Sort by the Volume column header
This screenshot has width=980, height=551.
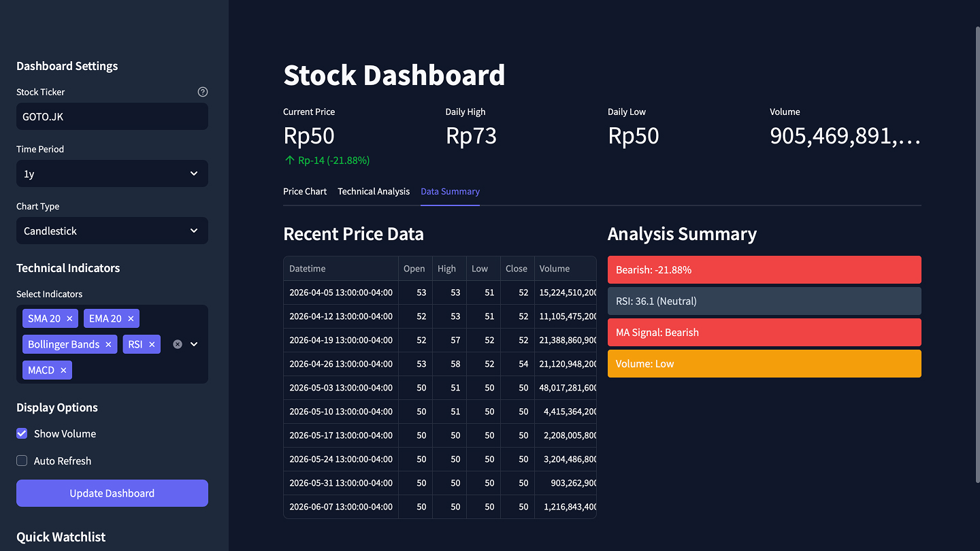(566, 269)
